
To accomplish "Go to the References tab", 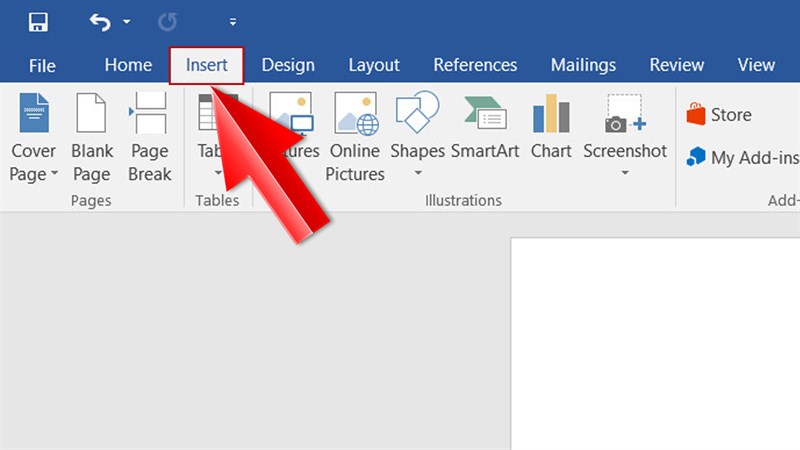I will click(475, 65).
